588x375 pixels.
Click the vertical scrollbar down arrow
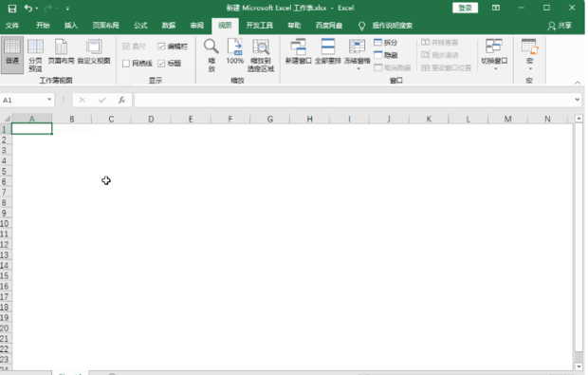coord(579,366)
